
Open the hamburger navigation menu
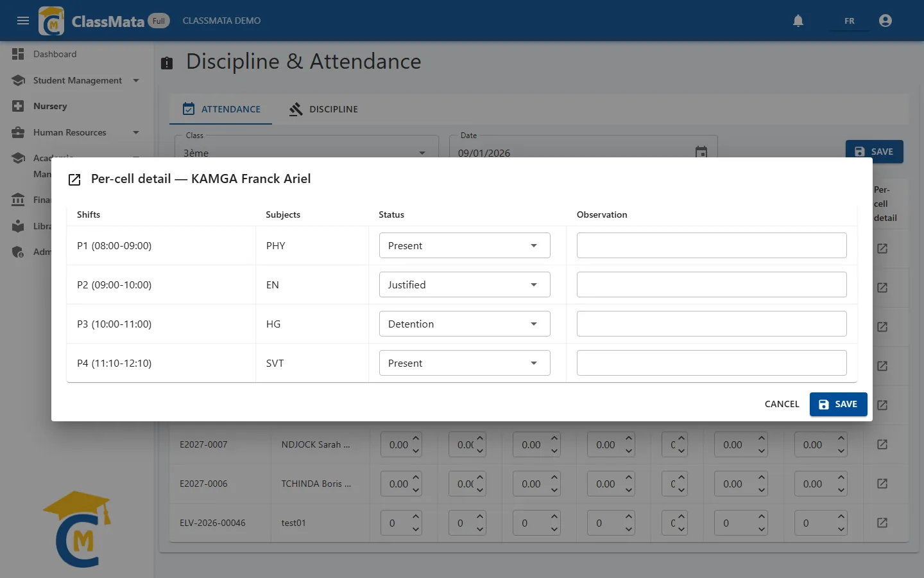[x=23, y=21]
